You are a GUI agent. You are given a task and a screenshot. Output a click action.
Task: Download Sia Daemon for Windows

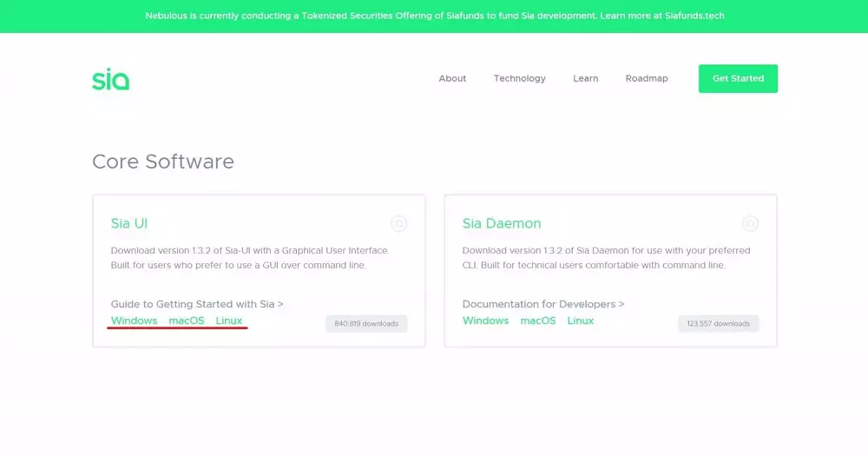click(x=485, y=321)
